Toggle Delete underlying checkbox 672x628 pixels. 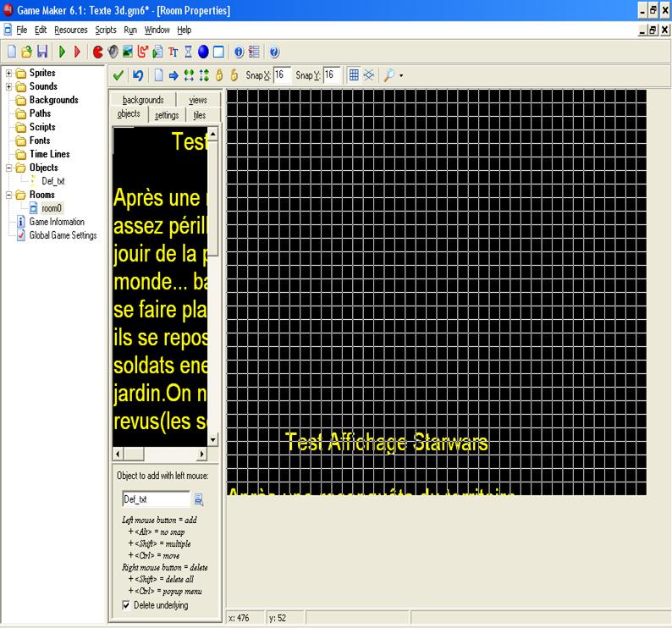pyautogui.click(x=126, y=605)
